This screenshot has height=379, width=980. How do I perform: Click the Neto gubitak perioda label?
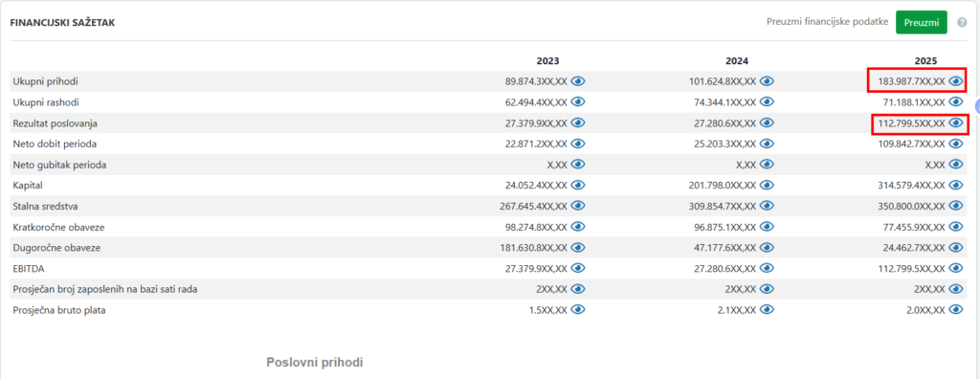[x=58, y=165]
